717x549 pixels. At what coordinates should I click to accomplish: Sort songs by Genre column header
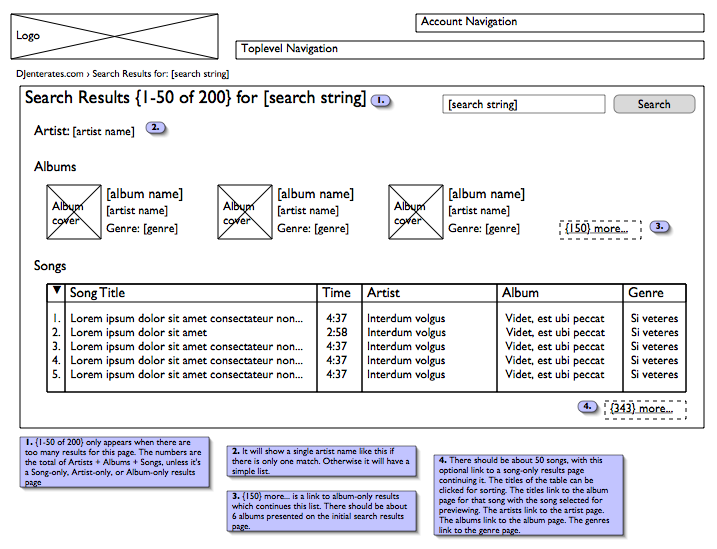coord(646,293)
